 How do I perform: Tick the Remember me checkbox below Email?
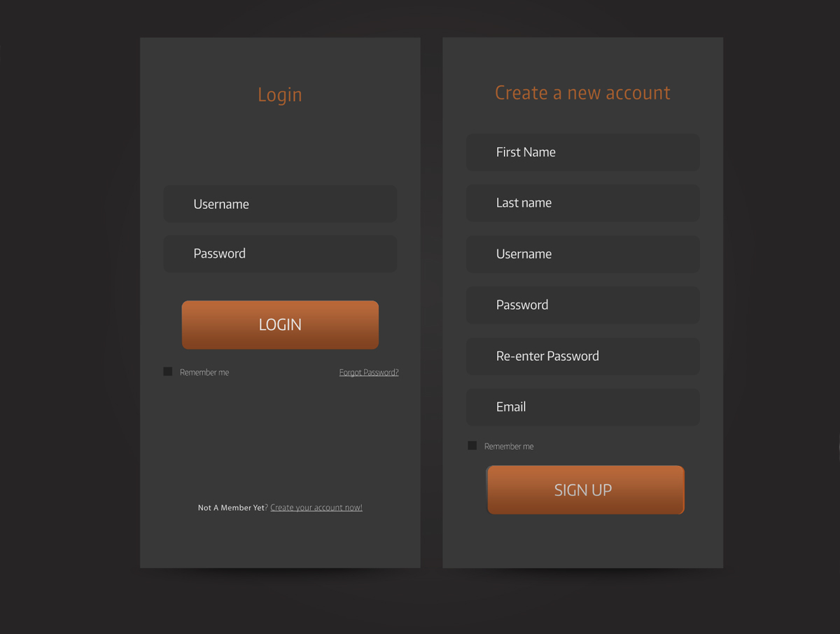click(472, 446)
